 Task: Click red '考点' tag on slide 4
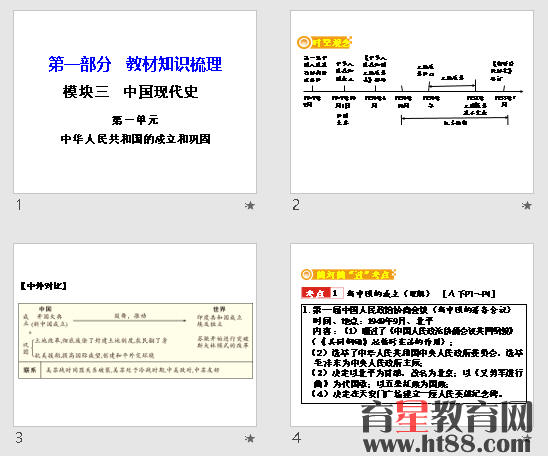[316, 293]
